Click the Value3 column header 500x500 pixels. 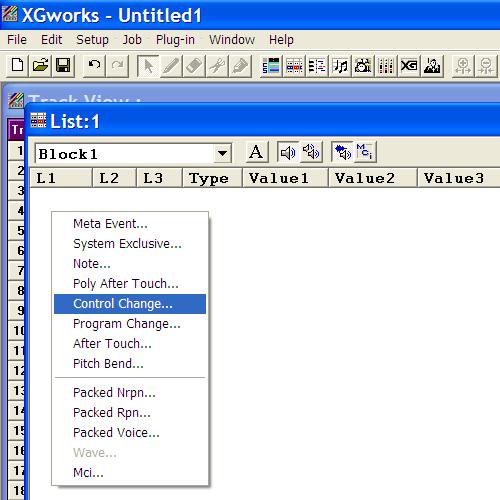(459, 178)
